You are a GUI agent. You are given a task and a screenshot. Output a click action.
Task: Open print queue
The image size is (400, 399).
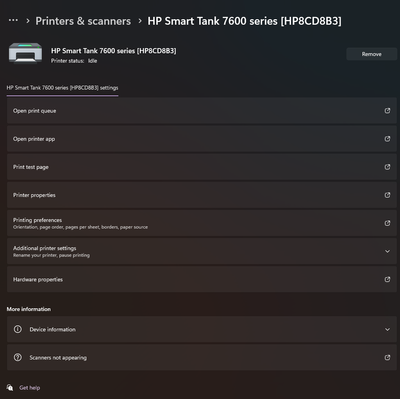click(202, 111)
